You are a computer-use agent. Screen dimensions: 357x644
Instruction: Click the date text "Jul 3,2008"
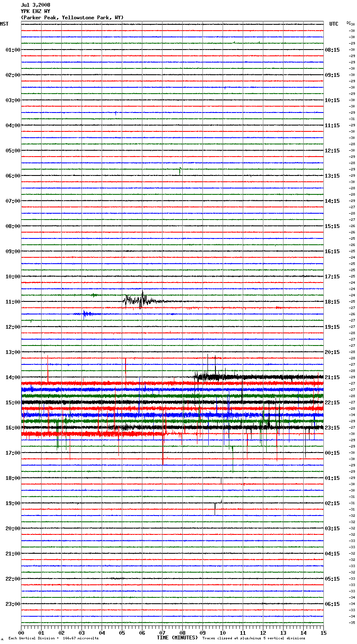coord(35,5)
